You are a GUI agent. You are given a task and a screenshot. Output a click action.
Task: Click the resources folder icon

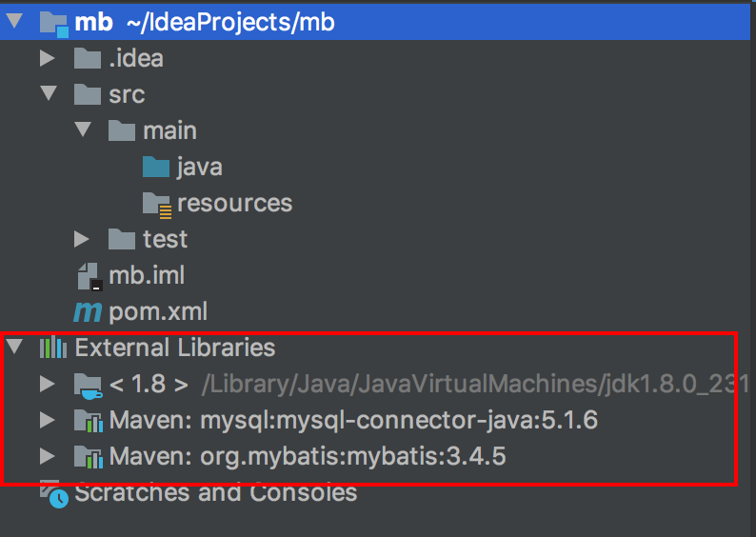(157, 204)
